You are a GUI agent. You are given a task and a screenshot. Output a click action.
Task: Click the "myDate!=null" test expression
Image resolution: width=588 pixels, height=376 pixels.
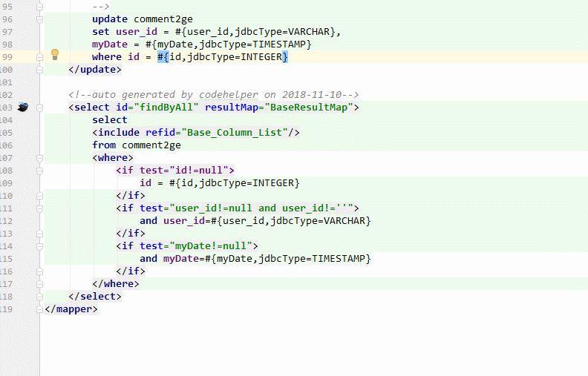tap(211, 246)
